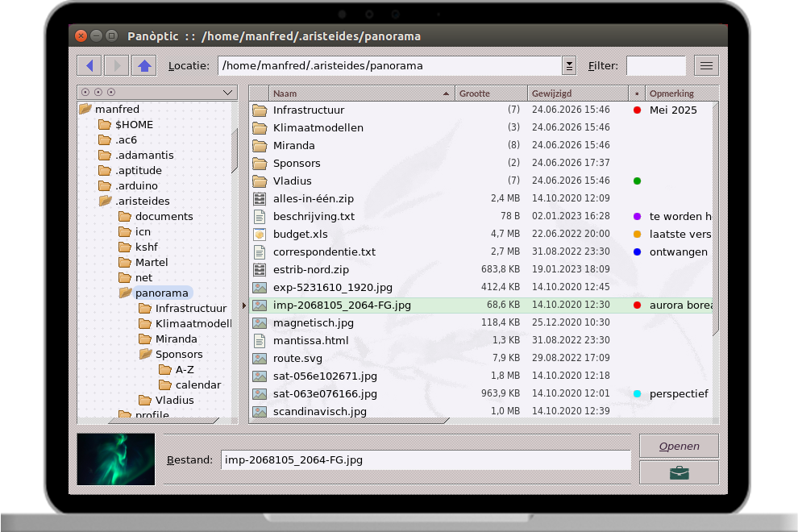The width and height of the screenshot is (798, 532).
Task: Select Martel folder in tree
Action: point(152,262)
